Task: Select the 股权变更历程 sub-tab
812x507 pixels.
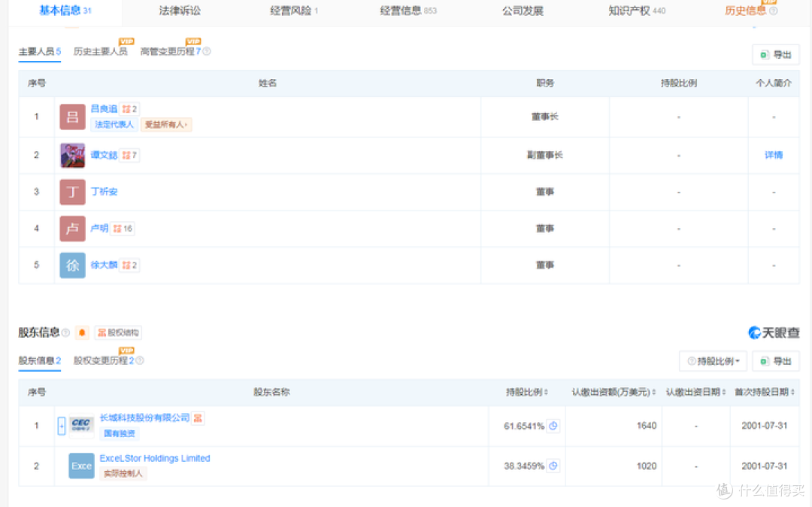Action: pyautogui.click(x=104, y=360)
